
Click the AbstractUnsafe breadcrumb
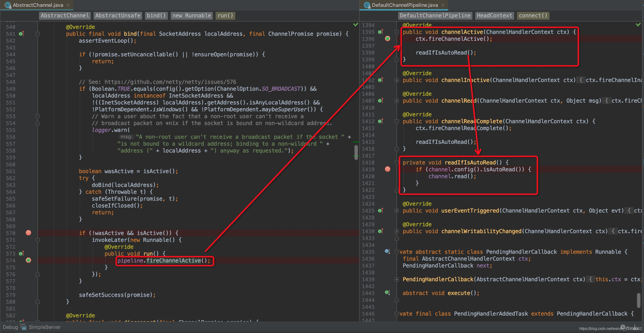(x=118, y=16)
